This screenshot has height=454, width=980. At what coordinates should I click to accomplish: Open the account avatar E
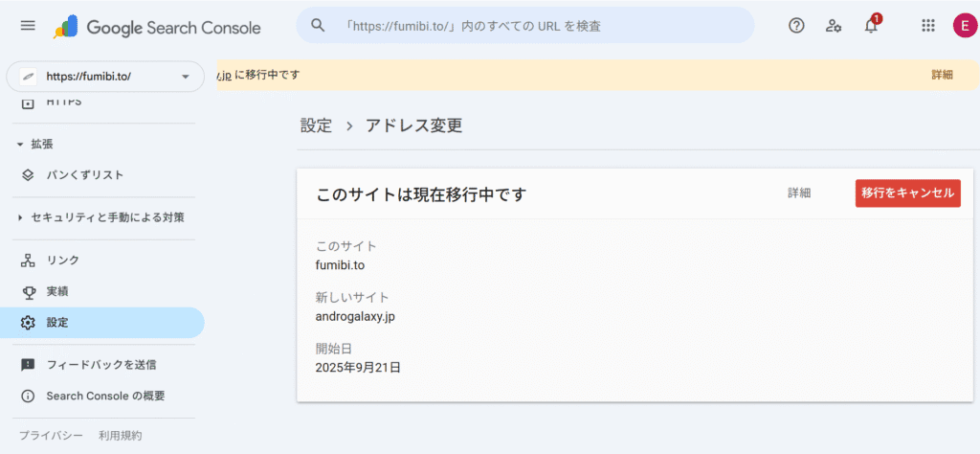coord(965,26)
